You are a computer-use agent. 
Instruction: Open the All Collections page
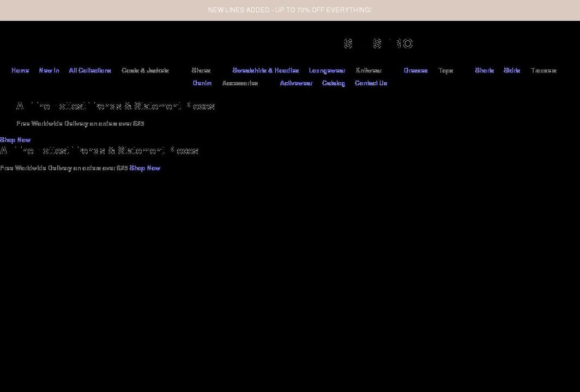[89, 70]
